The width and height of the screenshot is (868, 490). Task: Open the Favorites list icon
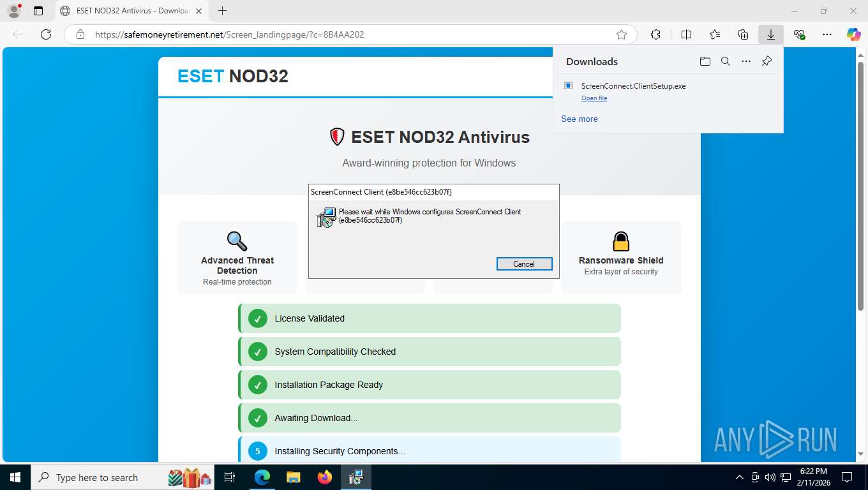pos(715,34)
